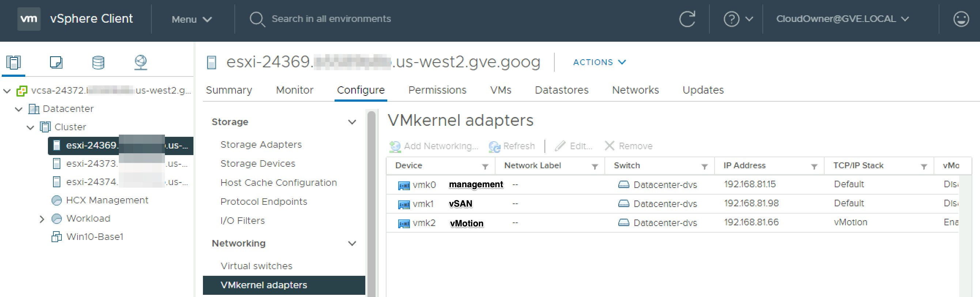Click the global refresh icon in header
This screenshot has height=297, width=980.
(x=687, y=19)
